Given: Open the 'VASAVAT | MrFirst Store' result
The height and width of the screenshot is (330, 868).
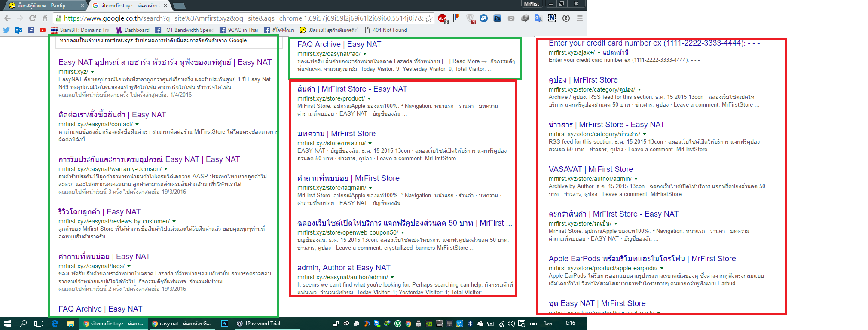Looking at the screenshot, I should (x=591, y=169).
